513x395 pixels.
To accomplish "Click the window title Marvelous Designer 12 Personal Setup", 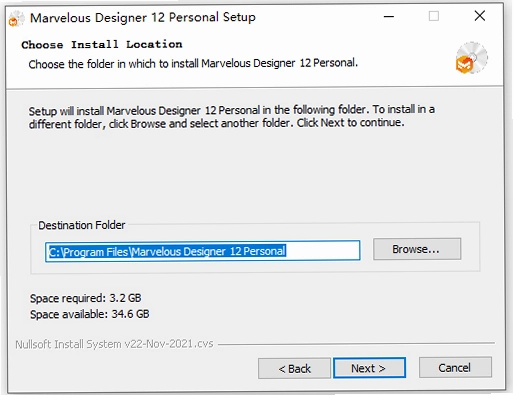I will 143,18.
